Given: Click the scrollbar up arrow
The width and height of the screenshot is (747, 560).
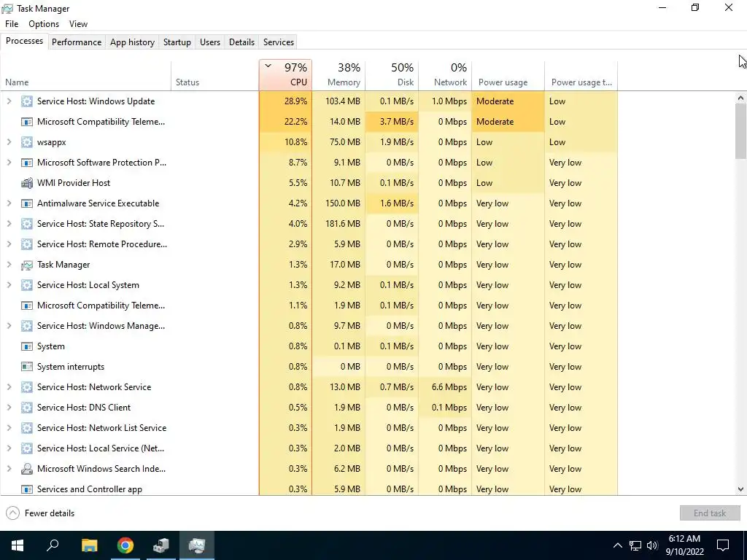Looking at the screenshot, I should point(740,98).
